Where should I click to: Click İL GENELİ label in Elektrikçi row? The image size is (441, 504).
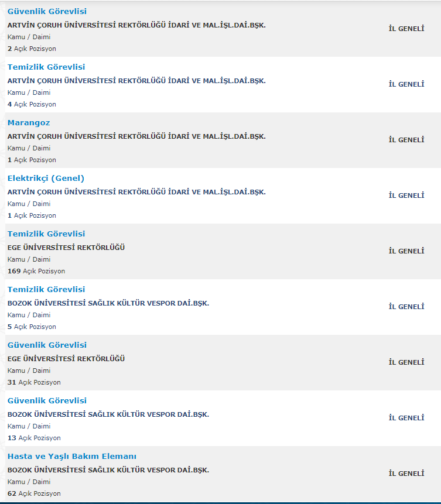click(x=406, y=196)
